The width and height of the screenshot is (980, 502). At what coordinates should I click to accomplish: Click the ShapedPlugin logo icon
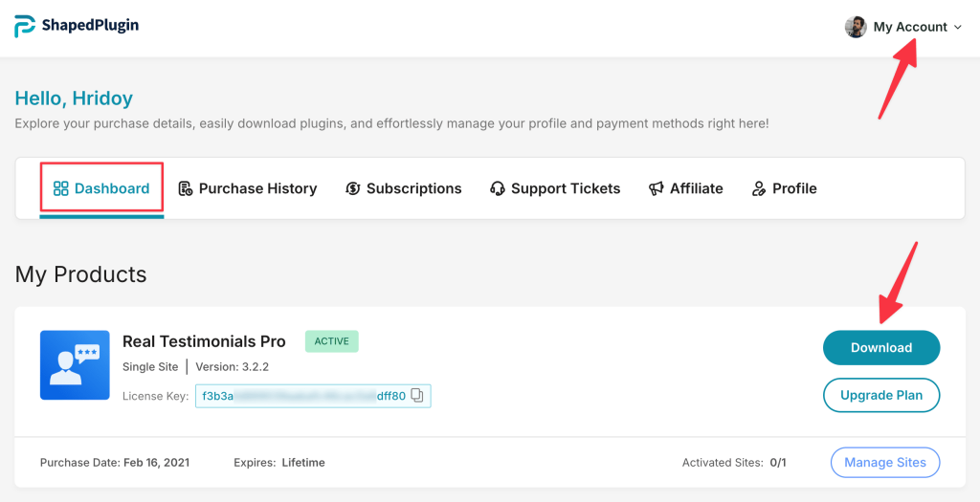coord(25,26)
